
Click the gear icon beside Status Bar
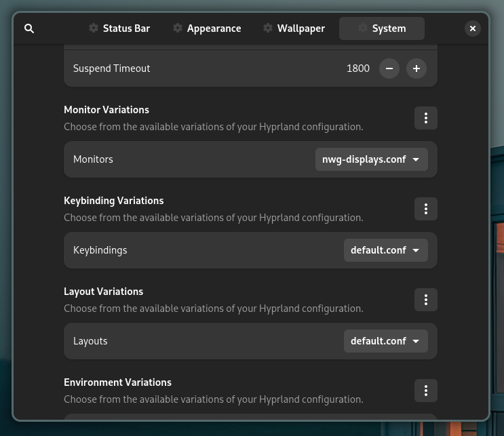coord(93,28)
